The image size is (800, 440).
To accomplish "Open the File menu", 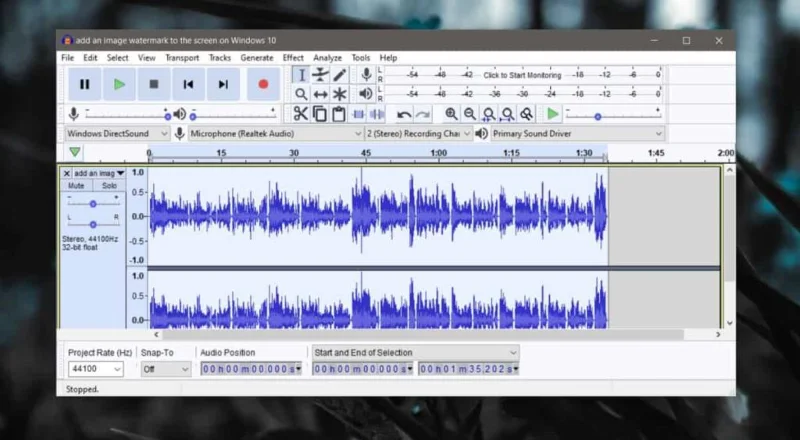I will tap(67, 58).
